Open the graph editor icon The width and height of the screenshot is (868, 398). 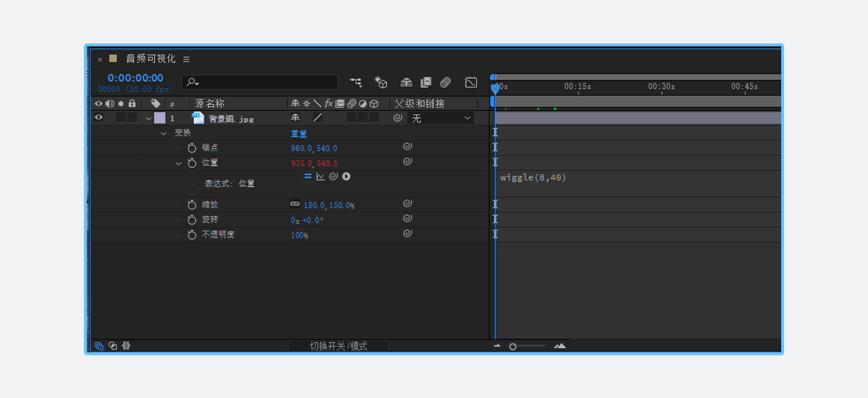tap(472, 82)
